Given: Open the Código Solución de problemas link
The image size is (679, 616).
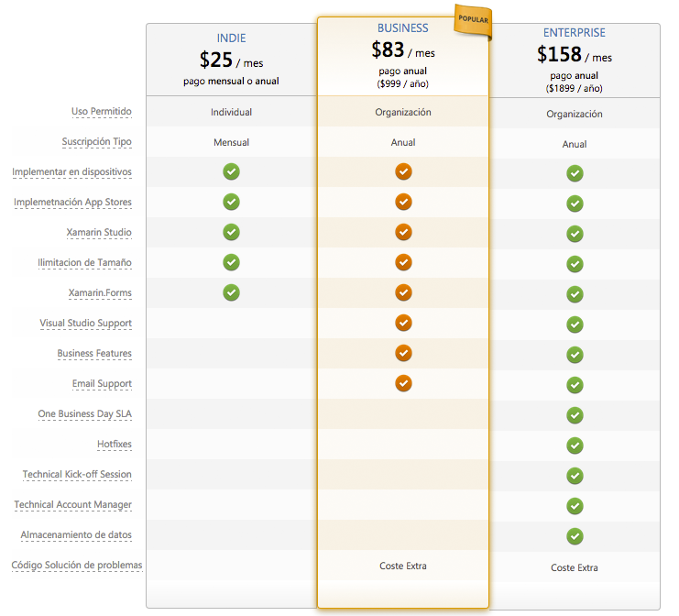Looking at the screenshot, I should (77, 566).
